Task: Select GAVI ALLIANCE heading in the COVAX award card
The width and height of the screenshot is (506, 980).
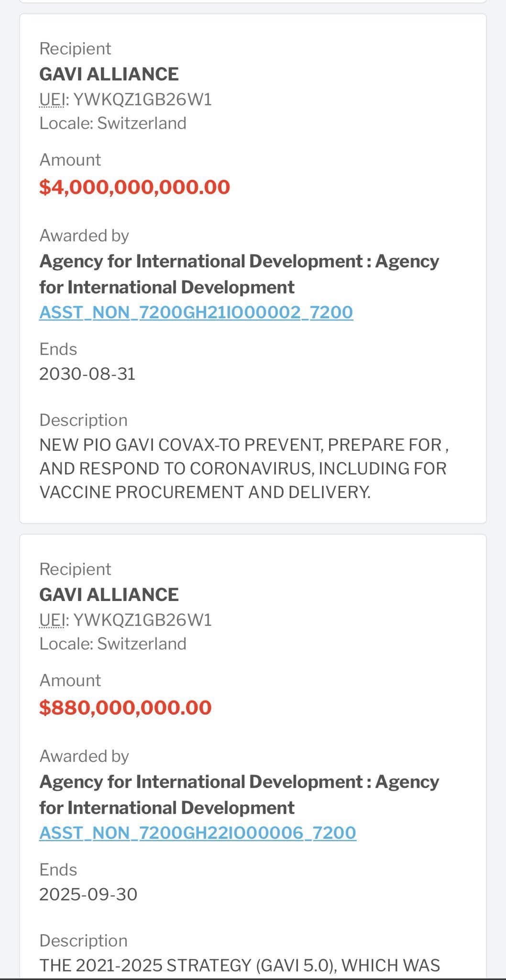Action: click(109, 74)
